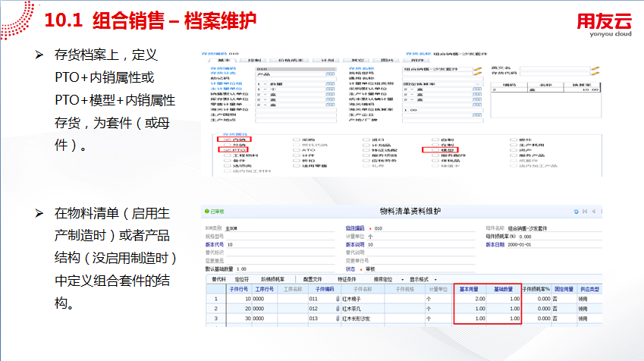This screenshot has width=644, height=361.
Task: Open the lookup button for 生产计量单位
Action: tap(477, 95)
